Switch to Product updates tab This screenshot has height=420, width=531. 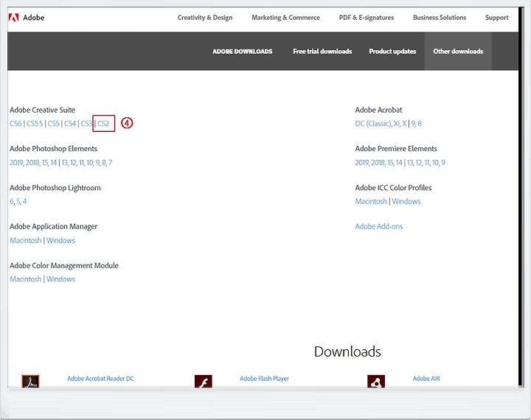tap(392, 52)
